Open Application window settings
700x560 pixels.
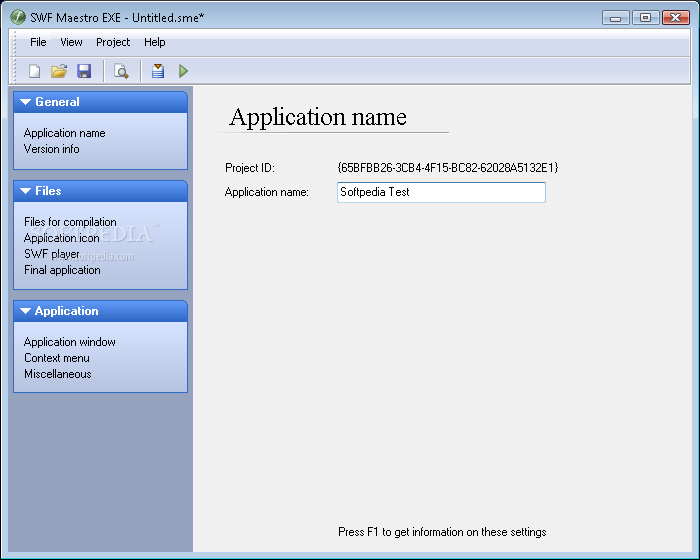tap(70, 342)
